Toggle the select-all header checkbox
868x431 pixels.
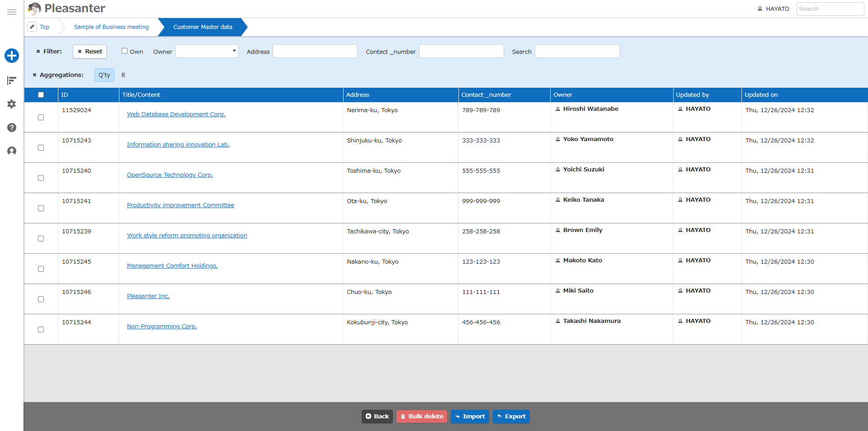tap(41, 95)
